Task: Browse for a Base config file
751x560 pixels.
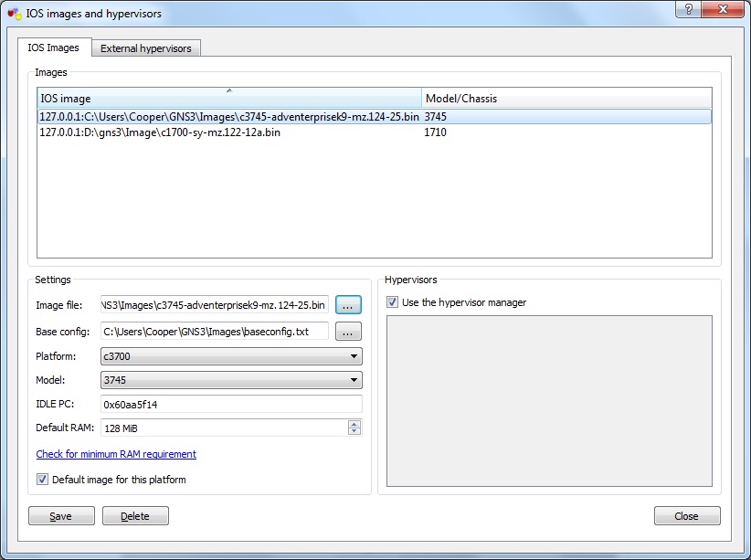Action: click(348, 331)
